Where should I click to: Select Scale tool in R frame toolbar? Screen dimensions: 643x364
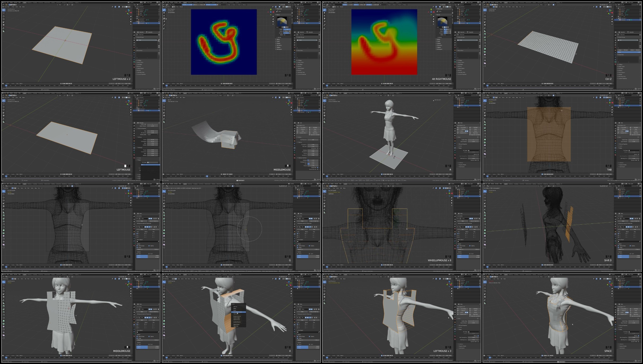(x=325, y=113)
